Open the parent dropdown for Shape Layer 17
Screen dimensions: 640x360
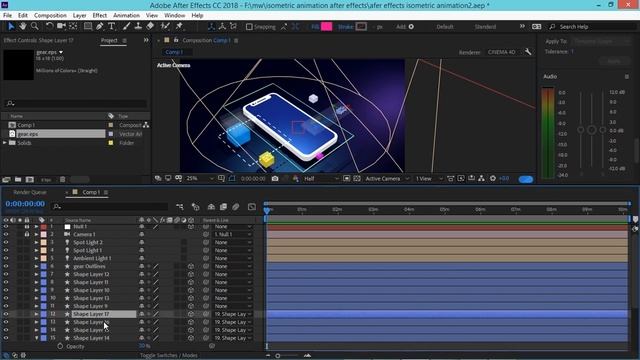coord(233,314)
